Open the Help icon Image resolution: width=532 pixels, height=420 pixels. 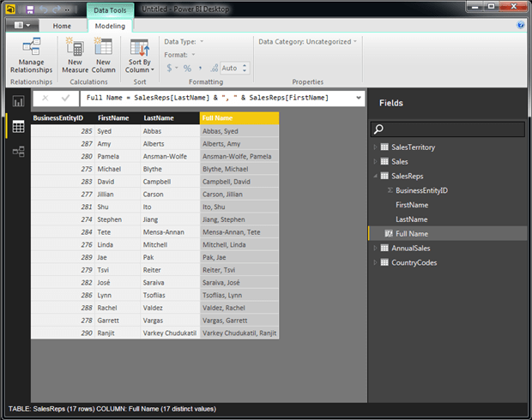click(x=521, y=25)
